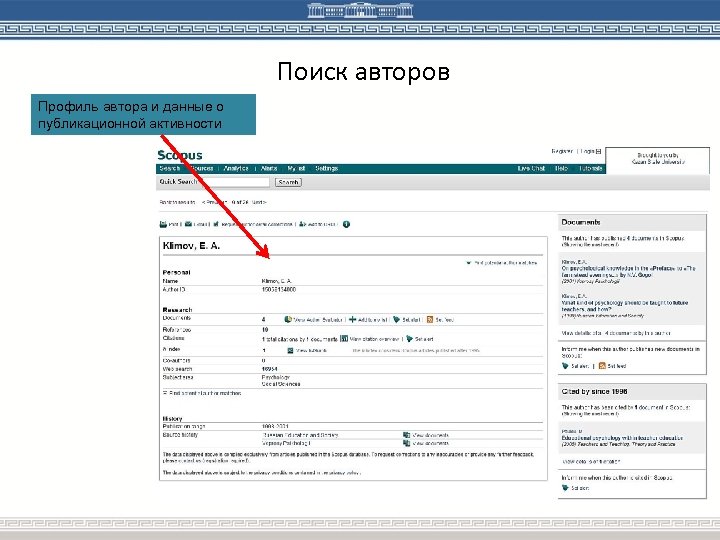Open Live Chat in the navigation bar

[x=531, y=169]
